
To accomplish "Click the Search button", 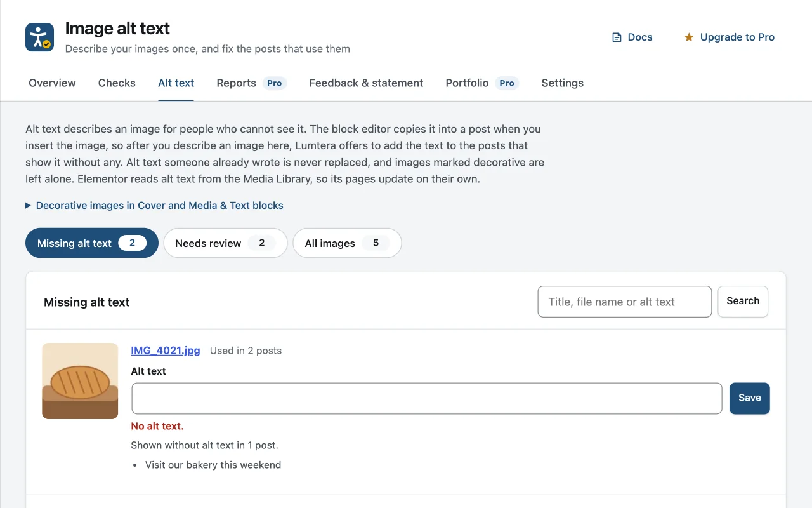I will (743, 302).
